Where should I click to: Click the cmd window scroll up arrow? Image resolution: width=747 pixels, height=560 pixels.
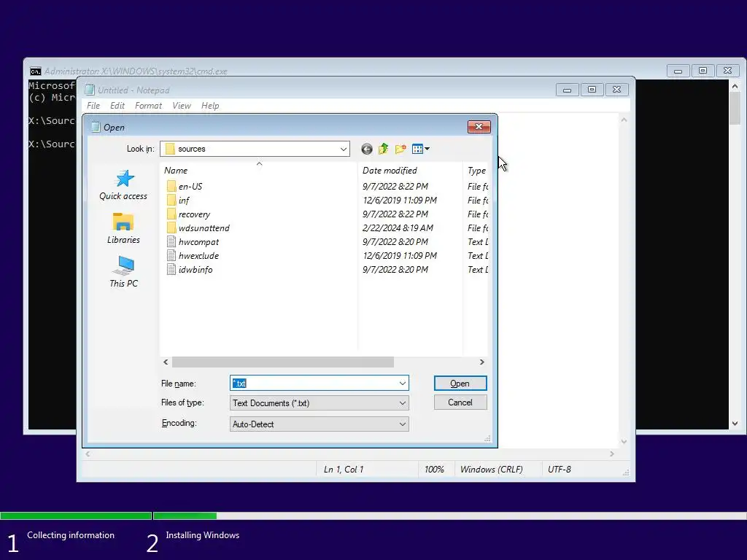(x=735, y=87)
